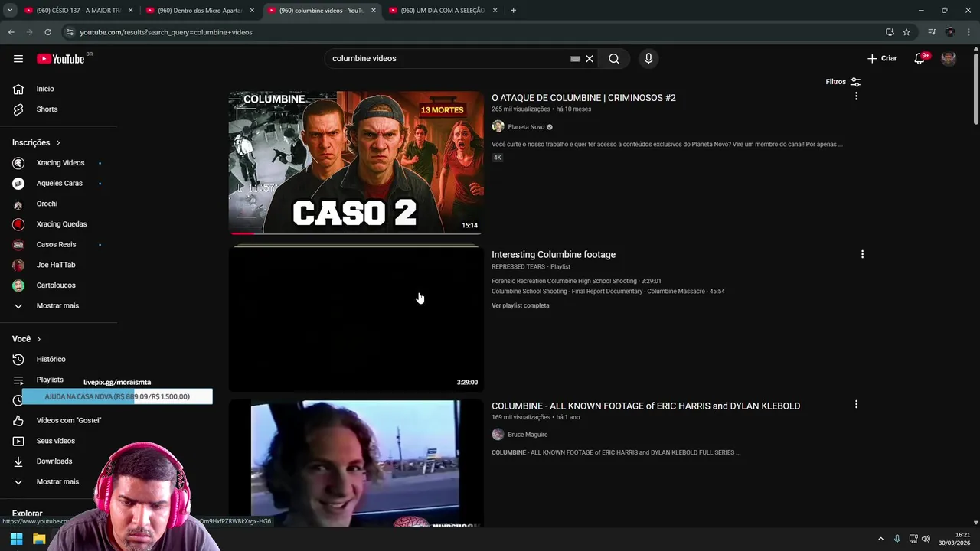Visit the Bruce Maguire channel
980x551 pixels.
(528, 435)
